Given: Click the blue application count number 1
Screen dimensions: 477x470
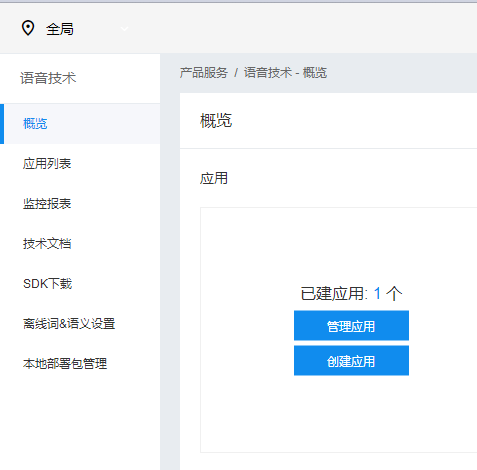Looking at the screenshot, I should click(377, 294).
